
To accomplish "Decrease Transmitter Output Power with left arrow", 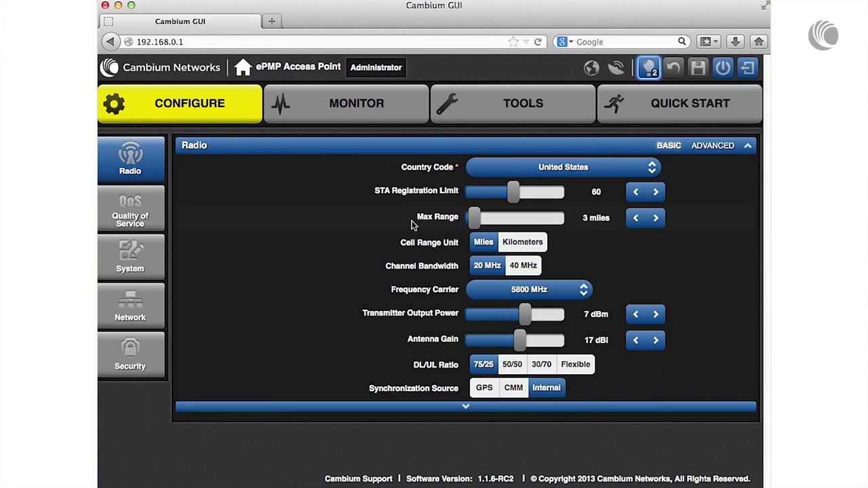I will click(635, 314).
